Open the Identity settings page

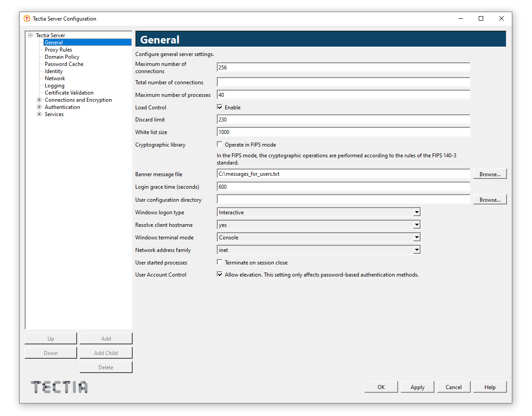click(54, 71)
